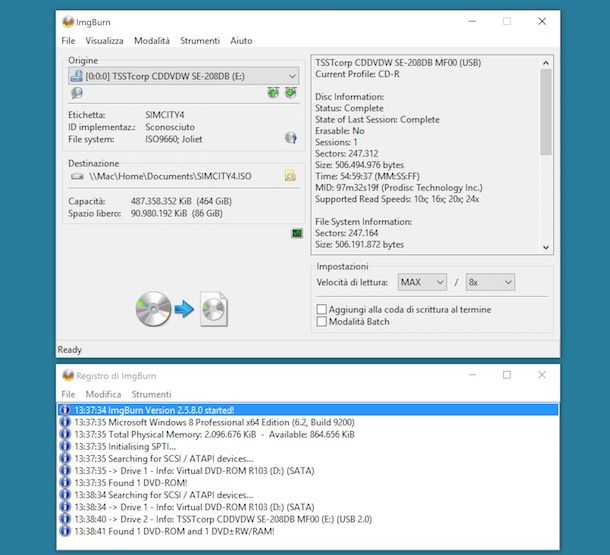Image resolution: width=610 pixels, height=555 pixels.
Task: Select log line 'Found 1 DVD-ROM!'
Action: pyautogui.click(x=131, y=483)
